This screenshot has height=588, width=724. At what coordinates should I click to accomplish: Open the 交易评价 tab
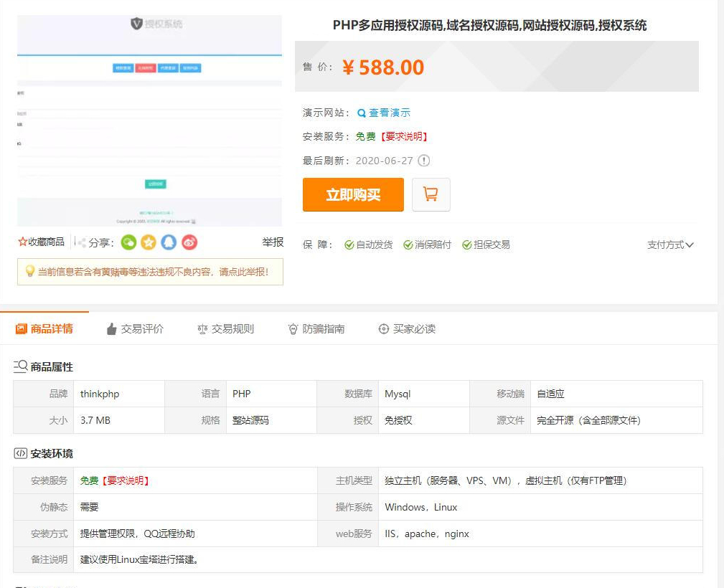click(x=135, y=329)
